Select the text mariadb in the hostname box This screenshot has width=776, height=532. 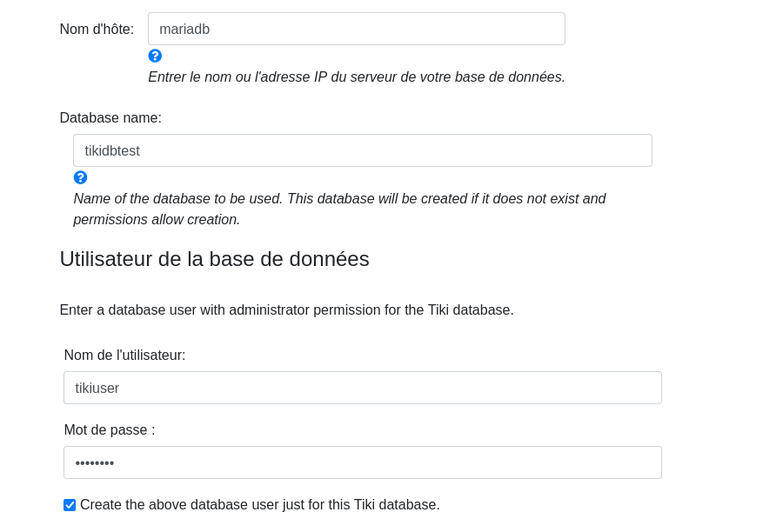pyautogui.click(x=184, y=29)
